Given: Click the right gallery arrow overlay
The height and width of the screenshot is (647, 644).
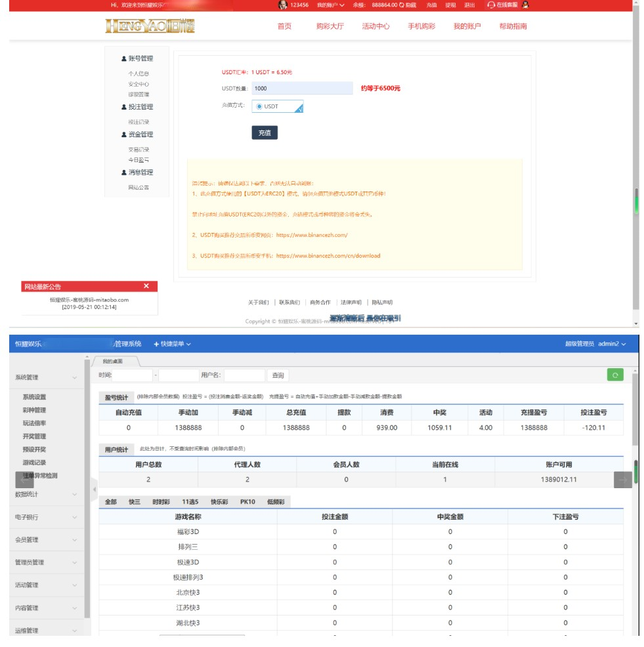Looking at the screenshot, I should click(x=622, y=480).
